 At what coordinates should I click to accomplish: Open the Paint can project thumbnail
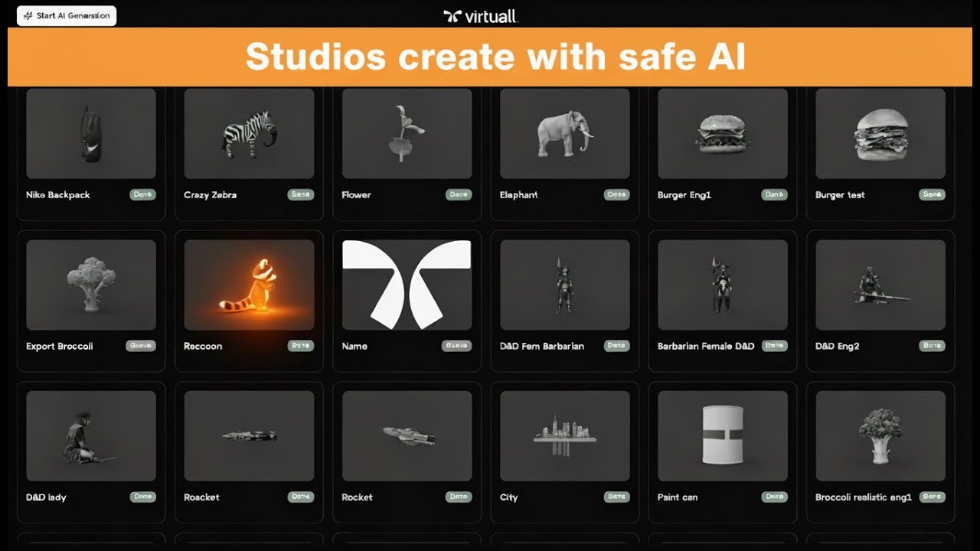pos(722,436)
